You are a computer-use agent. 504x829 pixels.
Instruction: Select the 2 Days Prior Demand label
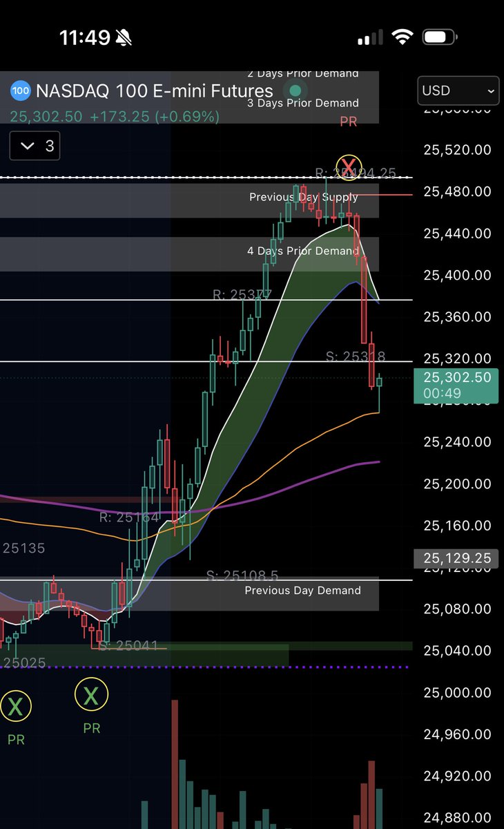[x=303, y=73]
